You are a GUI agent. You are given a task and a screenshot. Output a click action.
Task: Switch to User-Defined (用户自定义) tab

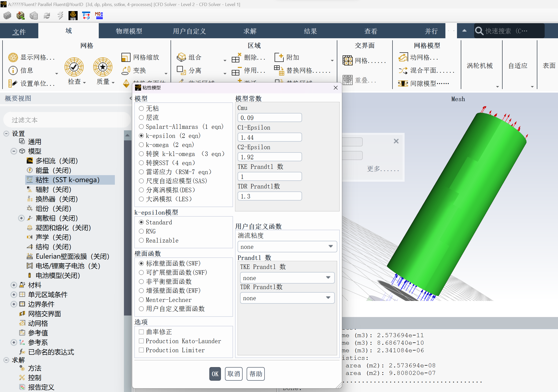(x=189, y=31)
